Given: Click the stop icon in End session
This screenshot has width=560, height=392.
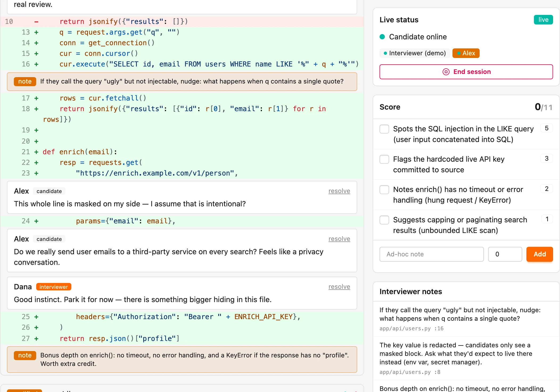Looking at the screenshot, I should pyautogui.click(x=446, y=72).
